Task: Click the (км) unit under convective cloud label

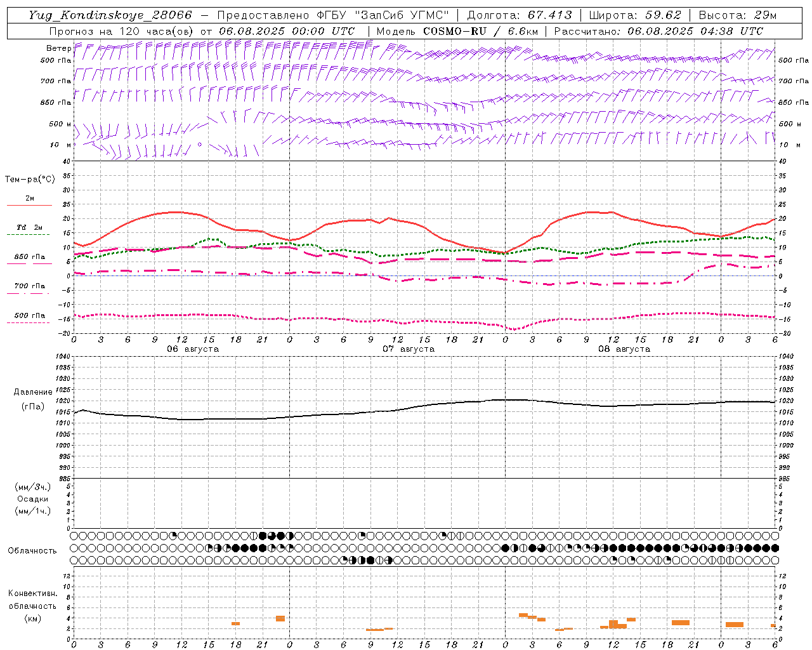Action: pos(33,618)
